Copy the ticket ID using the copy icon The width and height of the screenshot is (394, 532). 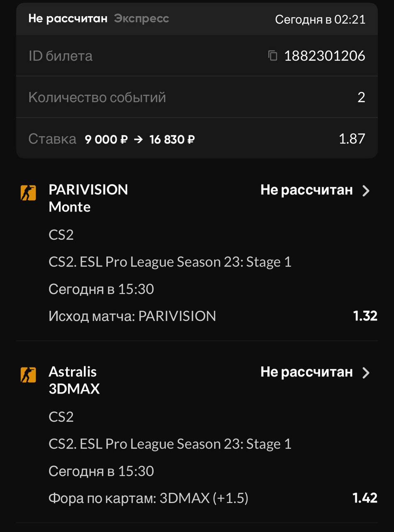point(273,56)
